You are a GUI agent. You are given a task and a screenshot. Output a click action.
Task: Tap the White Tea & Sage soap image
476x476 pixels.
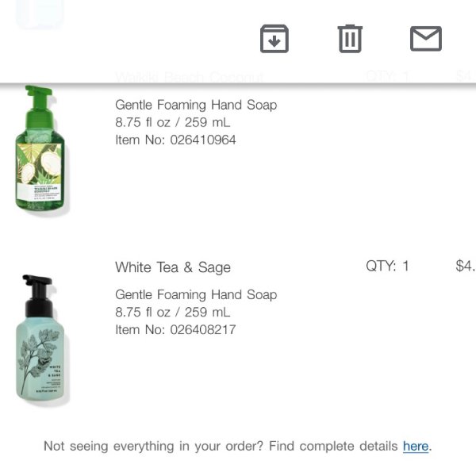tap(41, 340)
